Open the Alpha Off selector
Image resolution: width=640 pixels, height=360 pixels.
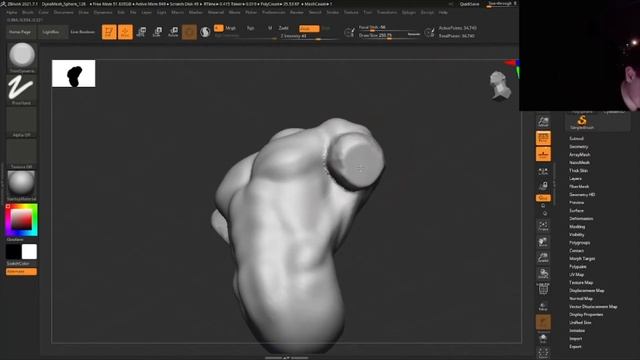(22, 122)
